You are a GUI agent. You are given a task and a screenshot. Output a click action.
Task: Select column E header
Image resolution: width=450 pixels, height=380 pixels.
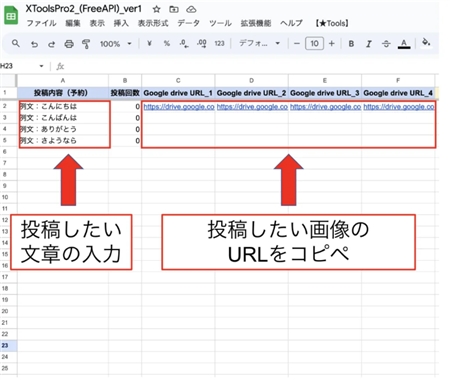(325, 80)
